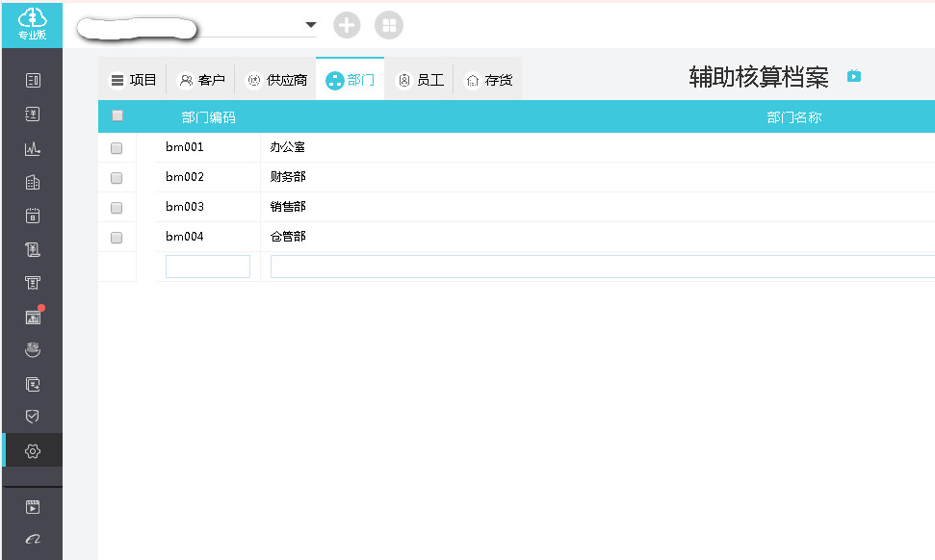Viewport: 935px width, 560px height.
Task: Select the 员工 tab
Action: click(421, 81)
